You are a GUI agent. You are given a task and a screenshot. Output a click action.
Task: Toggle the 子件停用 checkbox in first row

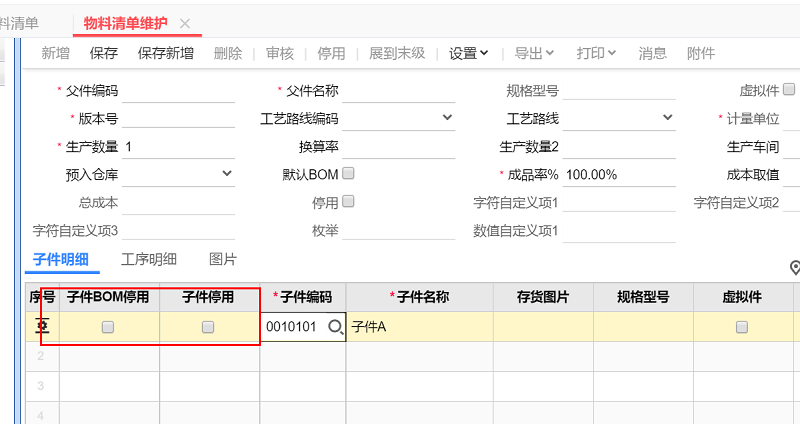pyautogui.click(x=208, y=327)
